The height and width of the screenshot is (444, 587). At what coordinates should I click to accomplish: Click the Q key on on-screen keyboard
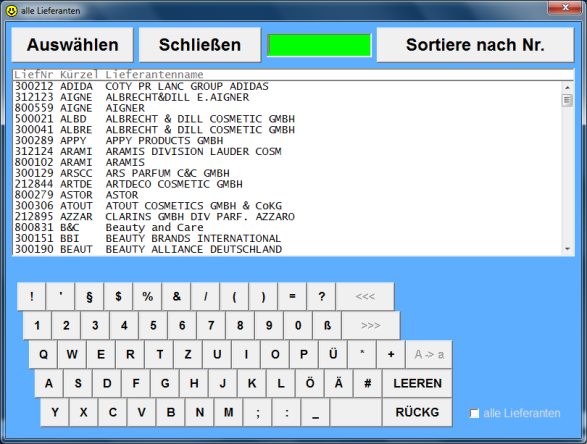[x=43, y=354]
